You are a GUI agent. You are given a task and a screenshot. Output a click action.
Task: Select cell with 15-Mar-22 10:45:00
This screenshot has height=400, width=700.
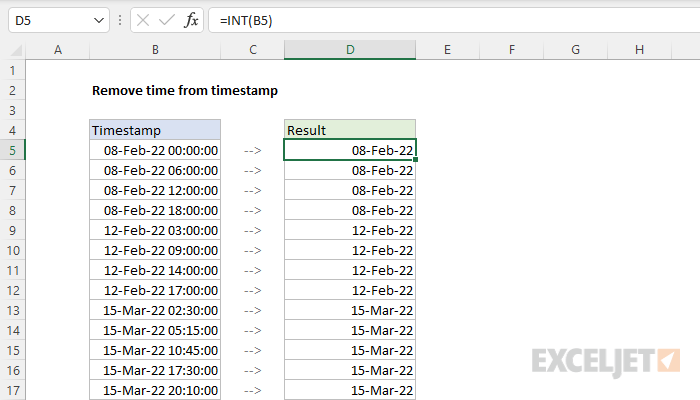pyautogui.click(x=155, y=350)
